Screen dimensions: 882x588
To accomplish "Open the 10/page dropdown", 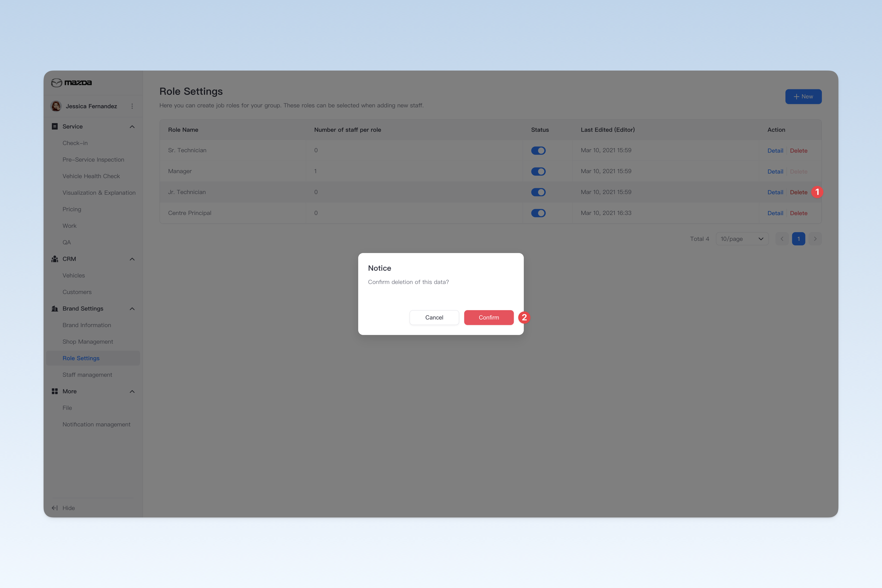I will click(x=742, y=239).
